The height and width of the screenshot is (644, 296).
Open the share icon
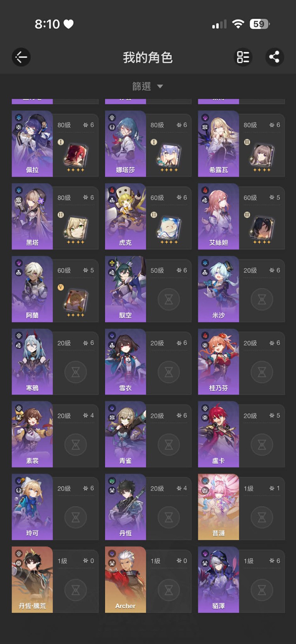click(x=274, y=57)
